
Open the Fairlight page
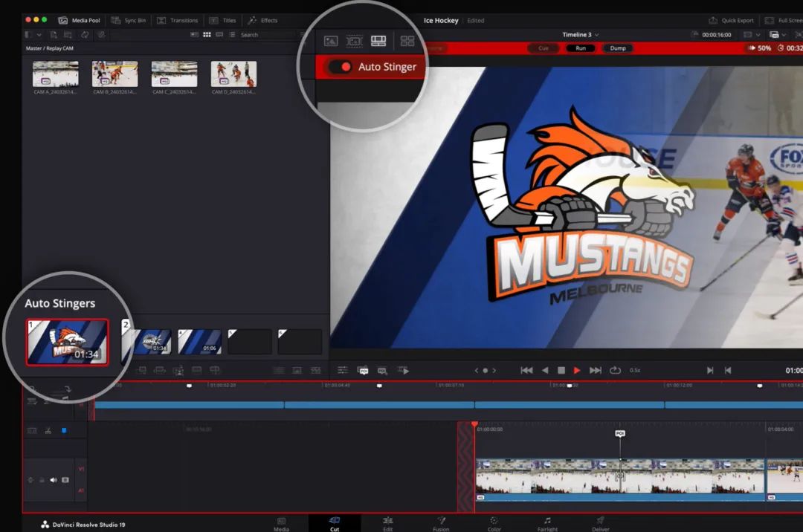pyautogui.click(x=547, y=525)
